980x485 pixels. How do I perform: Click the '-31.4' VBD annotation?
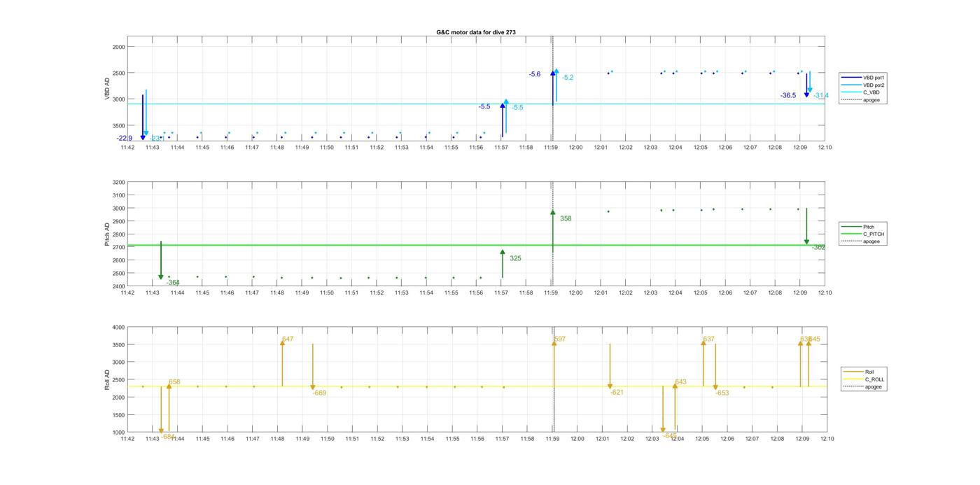coord(821,96)
